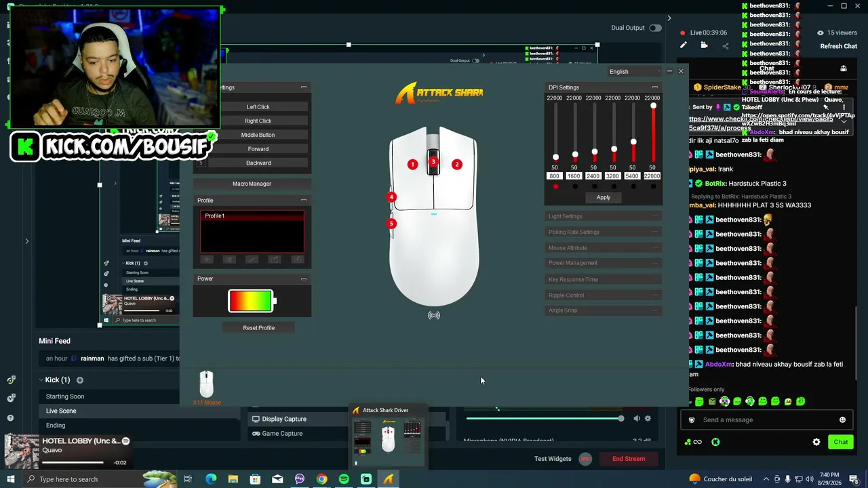The width and height of the screenshot is (868, 488).
Task: Open mixer source settings gear
Action: 648,419
